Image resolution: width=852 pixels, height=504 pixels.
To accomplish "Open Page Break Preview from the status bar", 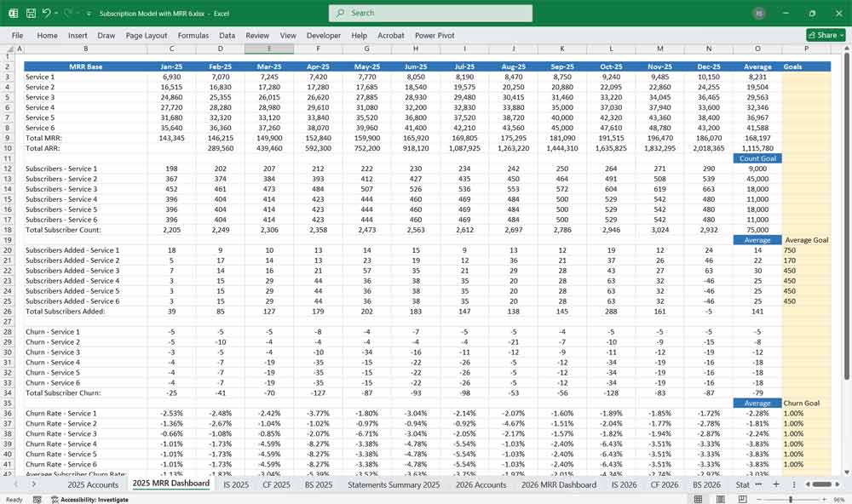I will 743,498.
